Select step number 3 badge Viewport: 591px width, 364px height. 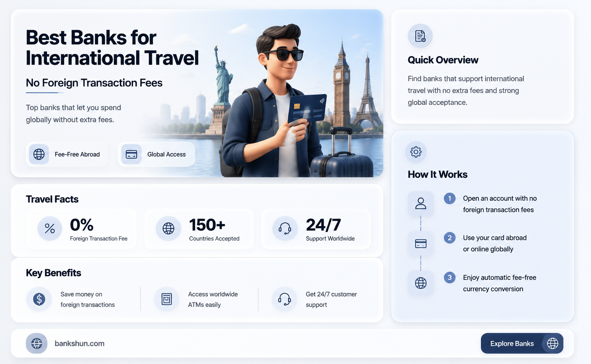coord(450,277)
